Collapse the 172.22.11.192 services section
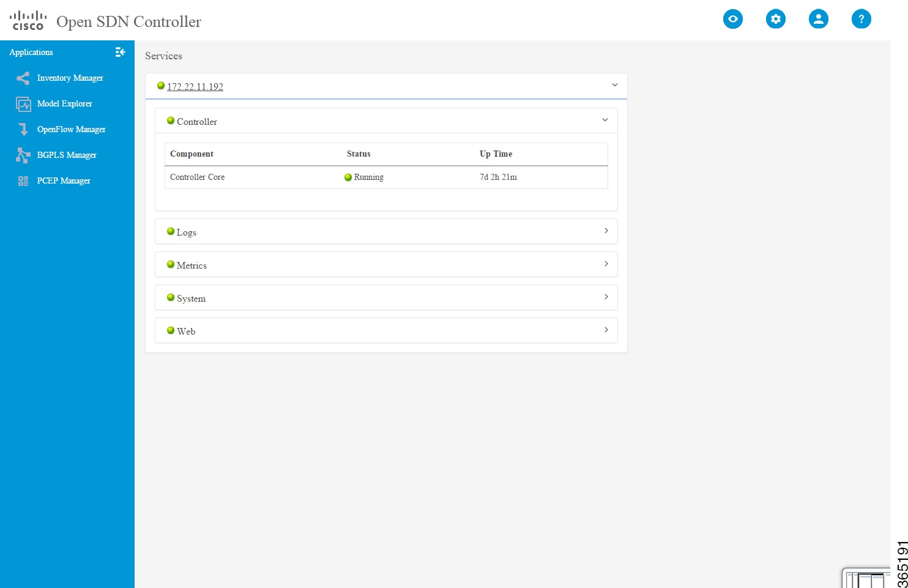Screen dimensions: 908x588 [615, 85]
